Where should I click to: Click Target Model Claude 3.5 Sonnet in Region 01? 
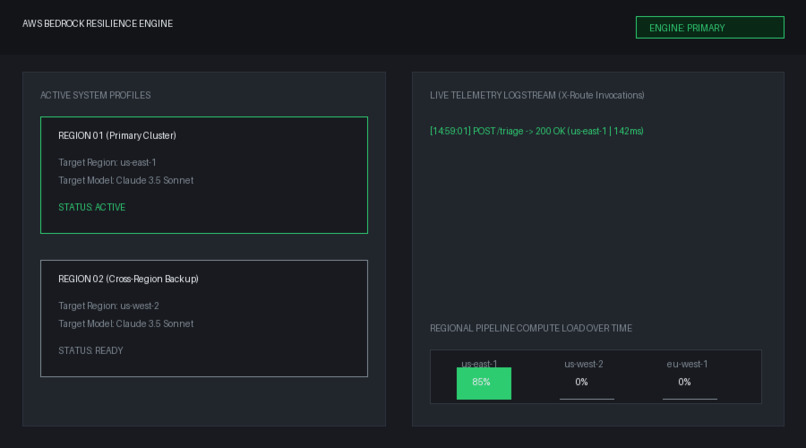126,180
